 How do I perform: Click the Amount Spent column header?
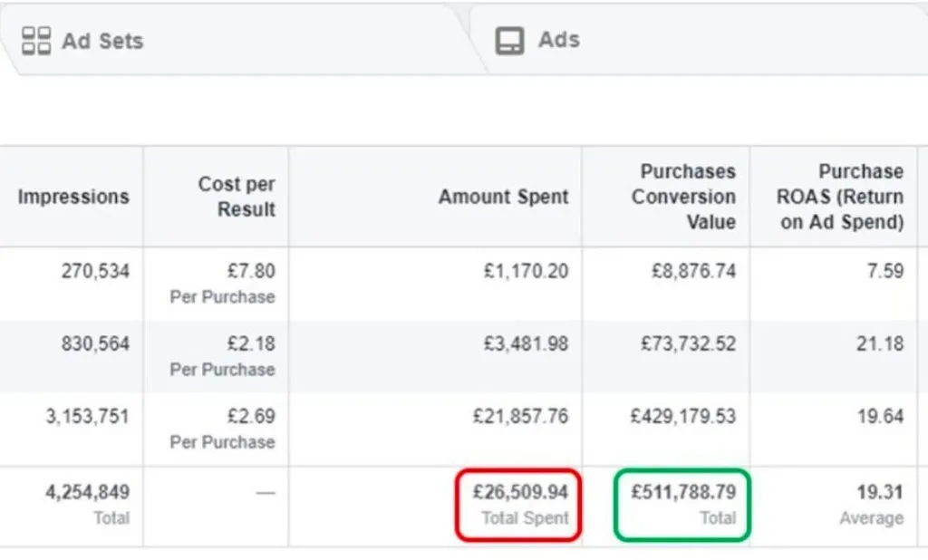click(503, 197)
